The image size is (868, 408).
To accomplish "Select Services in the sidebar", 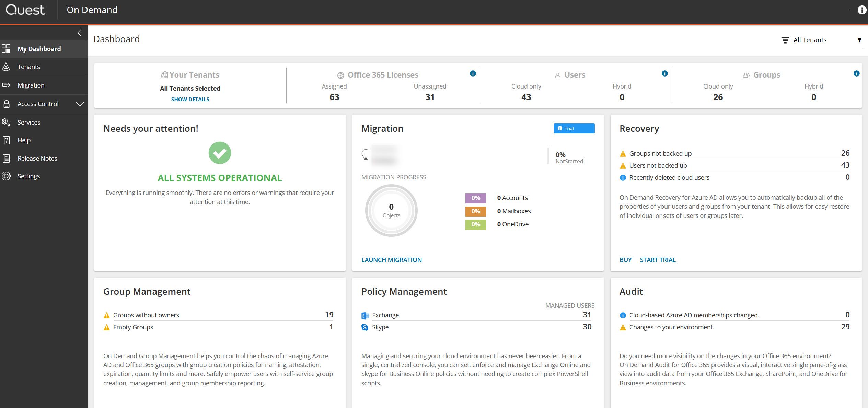I will (x=44, y=122).
